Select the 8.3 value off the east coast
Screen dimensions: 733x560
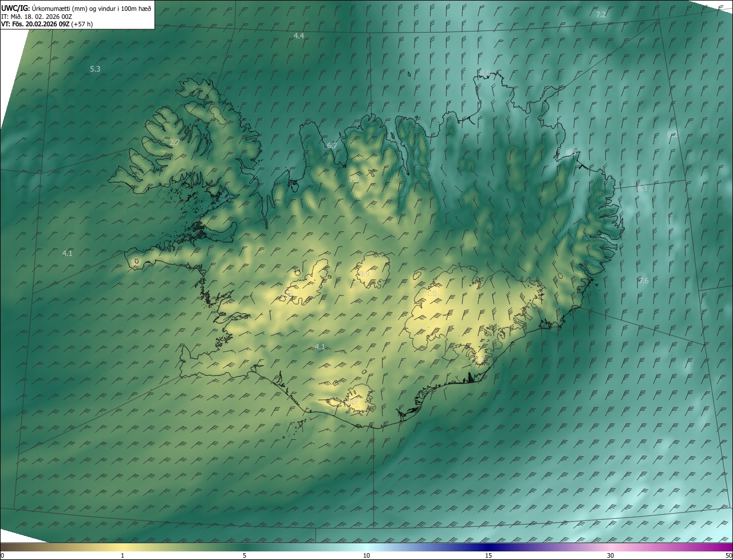642,188
